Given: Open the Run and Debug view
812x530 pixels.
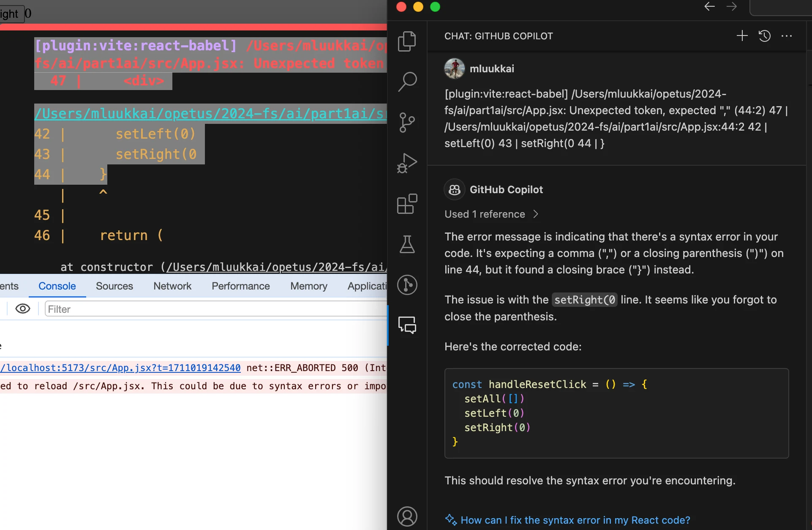Looking at the screenshot, I should point(407,164).
